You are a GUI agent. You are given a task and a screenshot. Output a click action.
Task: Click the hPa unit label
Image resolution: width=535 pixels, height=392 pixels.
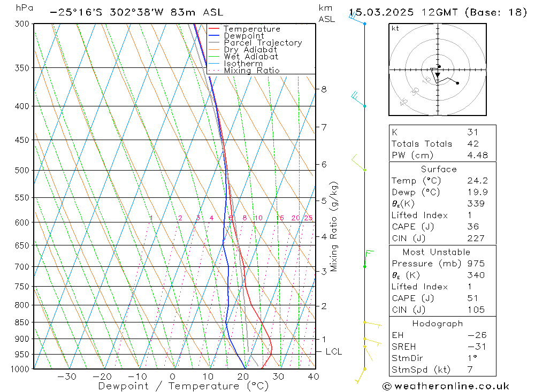(25, 8)
